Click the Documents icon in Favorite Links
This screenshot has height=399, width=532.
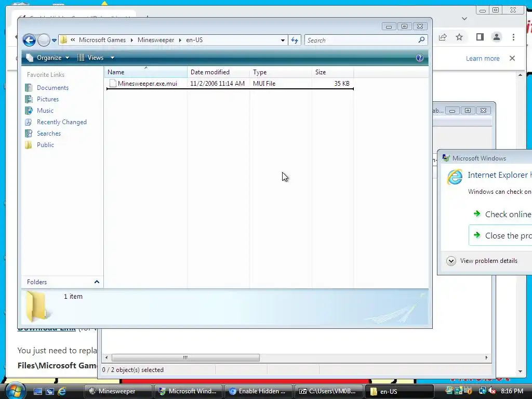pos(29,88)
